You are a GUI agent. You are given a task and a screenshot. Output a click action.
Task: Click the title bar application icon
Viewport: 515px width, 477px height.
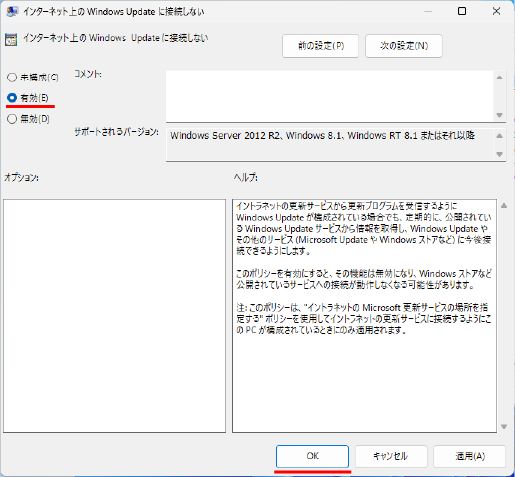point(12,12)
